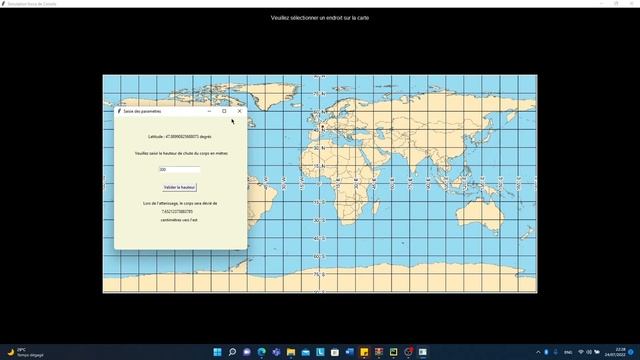Click the 'Lors de l'atterrissage' result line
This screenshot has height=360, width=640.
(x=180, y=203)
